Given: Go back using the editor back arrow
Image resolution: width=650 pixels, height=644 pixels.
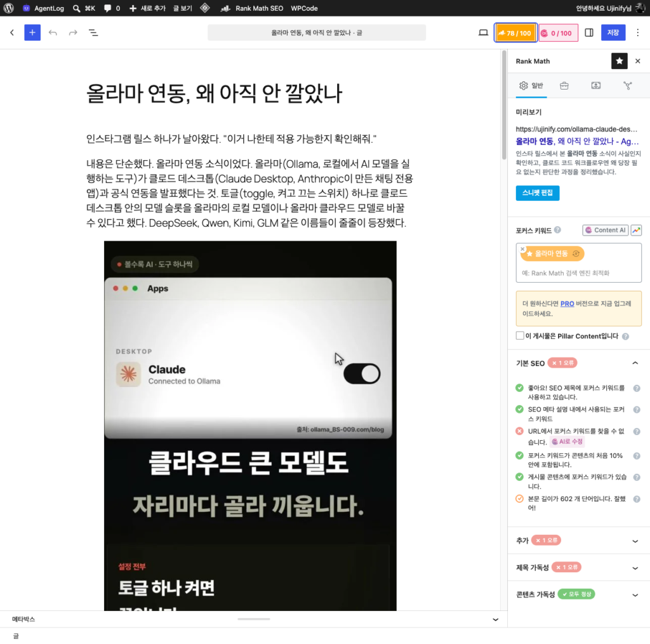Looking at the screenshot, I should click(x=12, y=32).
